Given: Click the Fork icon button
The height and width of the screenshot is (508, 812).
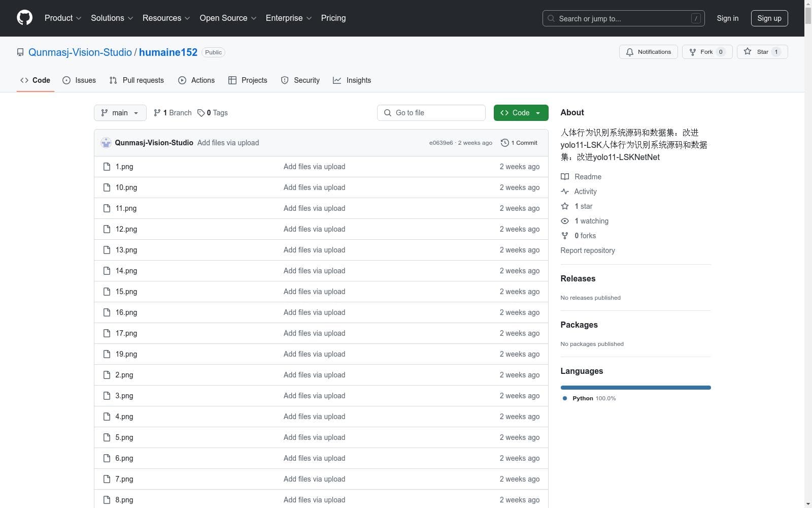Looking at the screenshot, I should (x=693, y=52).
